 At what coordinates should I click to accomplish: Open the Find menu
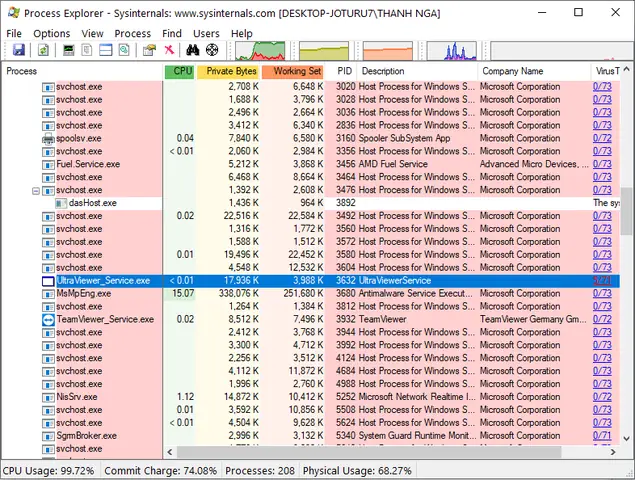[172, 33]
